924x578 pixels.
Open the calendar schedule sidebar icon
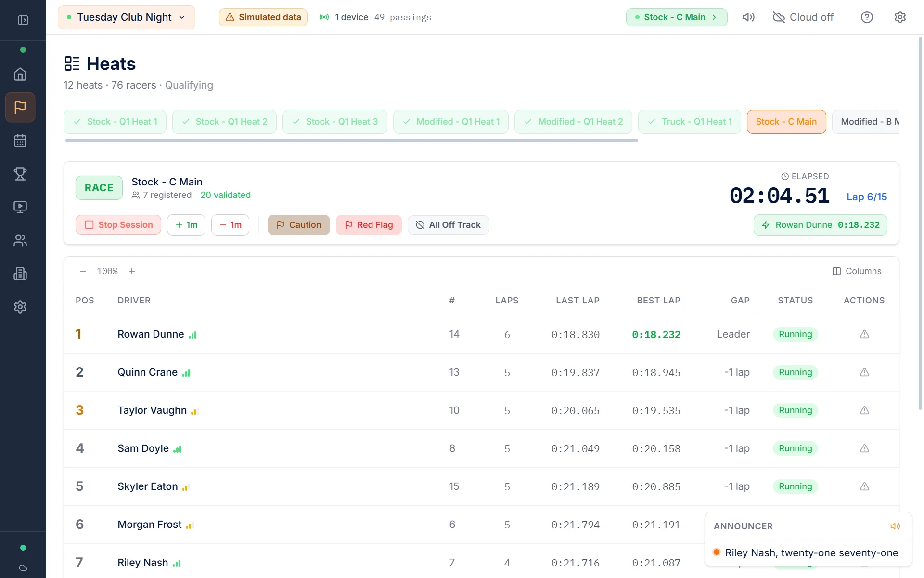(20, 141)
